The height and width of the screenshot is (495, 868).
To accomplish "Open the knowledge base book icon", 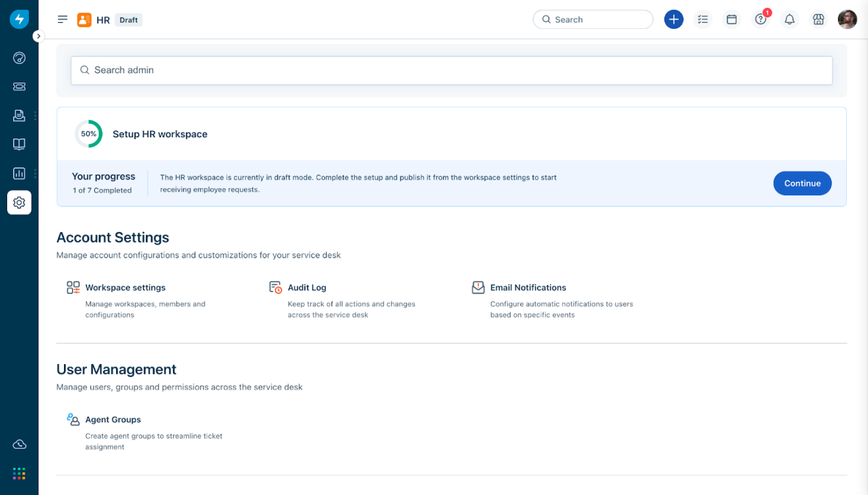I will pyautogui.click(x=19, y=144).
